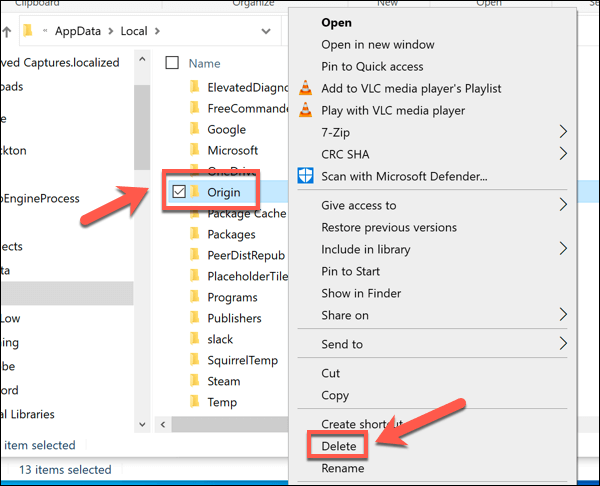The image size is (600, 486).
Task: Click the Name column header
Action: click(x=204, y=63)
